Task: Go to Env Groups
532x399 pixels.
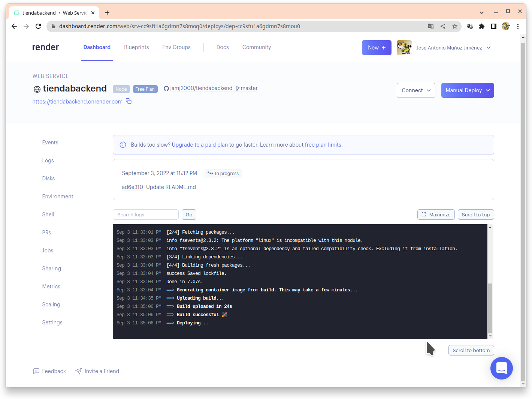Action: point(176,47)
